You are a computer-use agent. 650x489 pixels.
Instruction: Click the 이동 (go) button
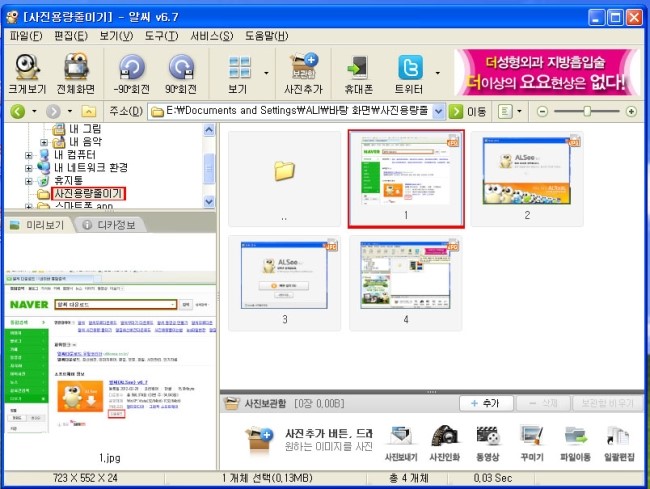tap(468, 111)
